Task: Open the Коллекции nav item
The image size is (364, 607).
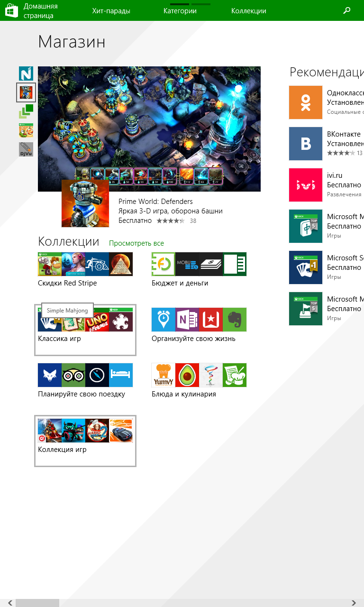Action: coord(249,11)
